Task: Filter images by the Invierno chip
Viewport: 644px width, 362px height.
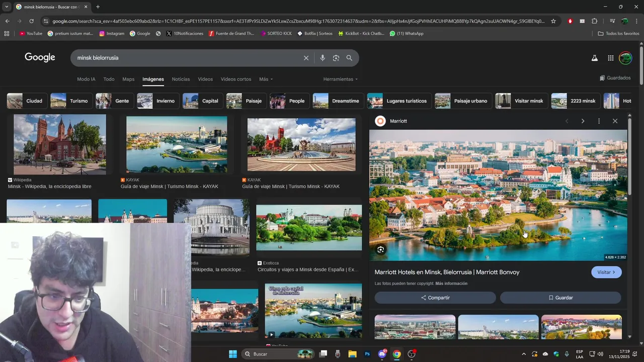Action: pyautogui.click(x=158, y=101)
